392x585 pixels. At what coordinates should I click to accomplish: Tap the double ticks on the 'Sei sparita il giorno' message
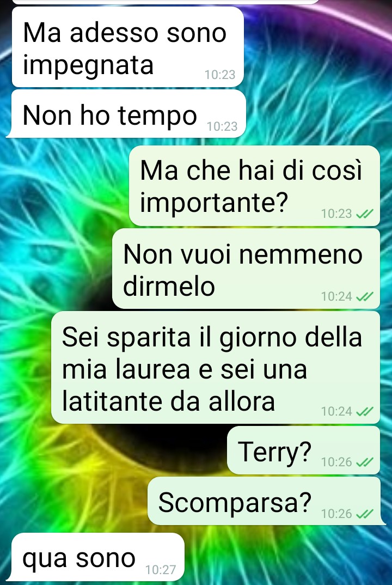(364, 411)
